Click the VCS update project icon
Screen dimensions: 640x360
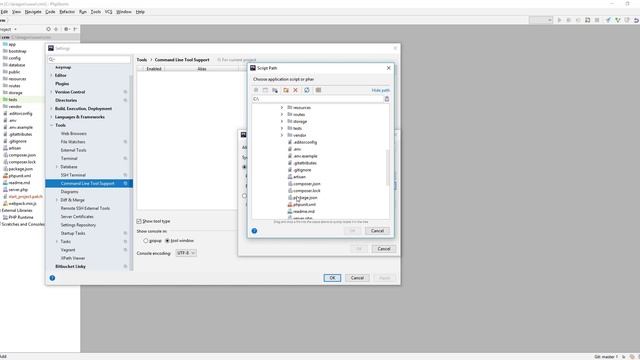coord(608,20)
